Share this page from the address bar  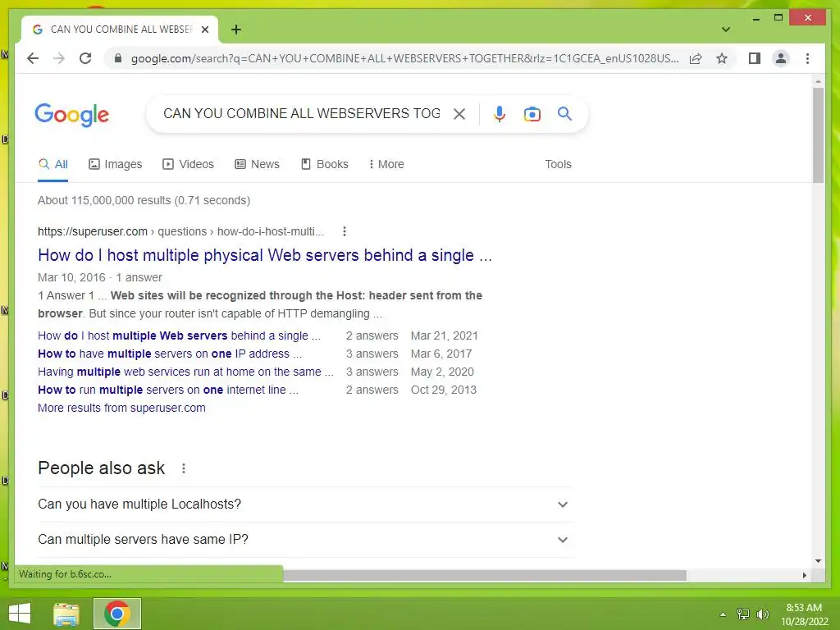[696, 58]
